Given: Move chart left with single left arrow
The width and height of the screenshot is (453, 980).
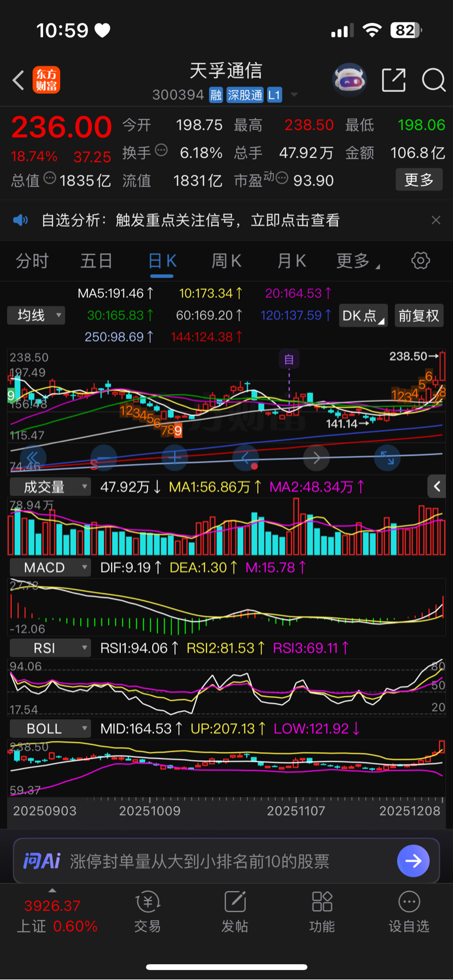Looking at the screenshot, I should click(x=245, y=457).
